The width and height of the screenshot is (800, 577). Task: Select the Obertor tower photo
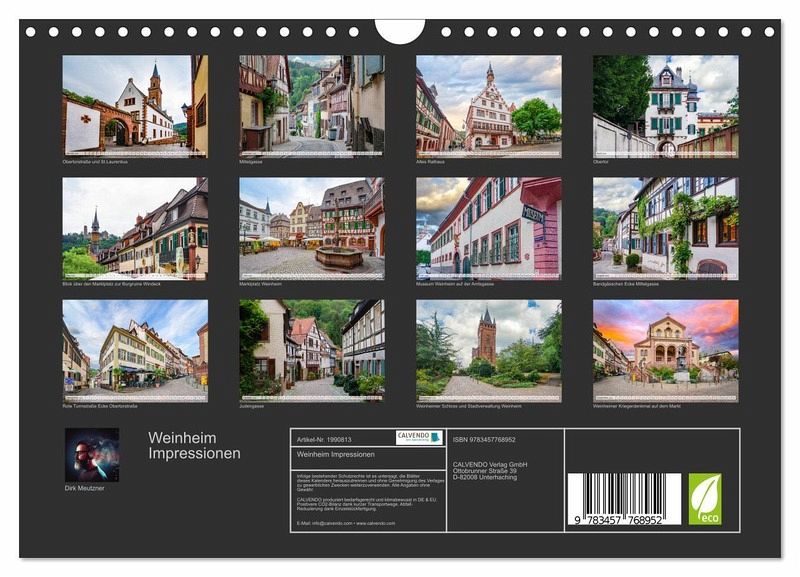pyautogui.click(x=665, y=106)
